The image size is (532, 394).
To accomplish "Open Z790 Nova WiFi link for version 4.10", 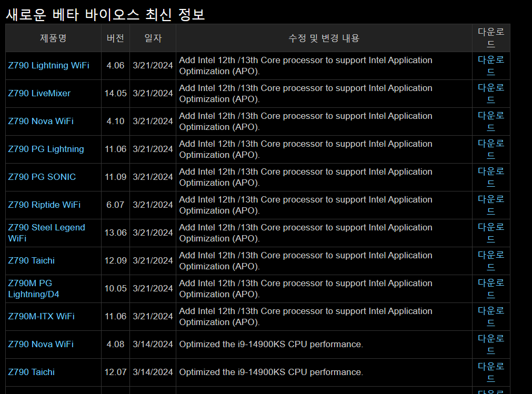I will [41, 121].
